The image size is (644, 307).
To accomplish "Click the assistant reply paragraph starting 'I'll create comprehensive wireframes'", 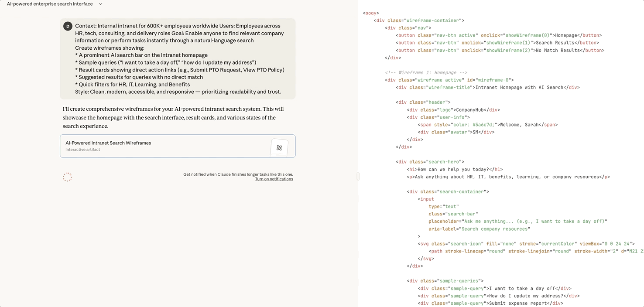I will pos(173,117).
